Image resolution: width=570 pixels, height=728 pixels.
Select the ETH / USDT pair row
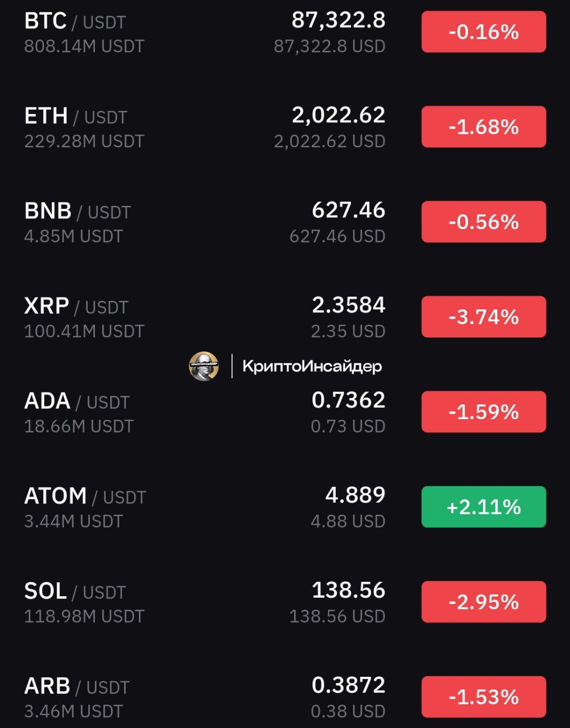pos(285,127)
